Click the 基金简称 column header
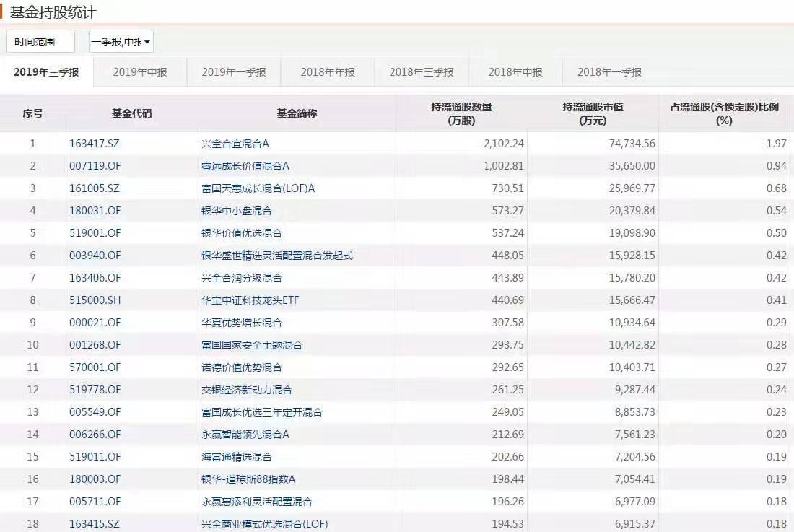The width and height of the screenshot is (794, 532). [297, 113]
